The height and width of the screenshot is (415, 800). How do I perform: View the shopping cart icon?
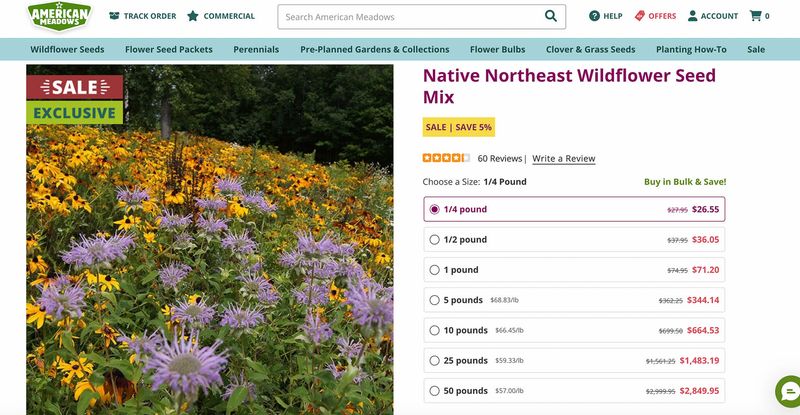(x=755, y=16)
